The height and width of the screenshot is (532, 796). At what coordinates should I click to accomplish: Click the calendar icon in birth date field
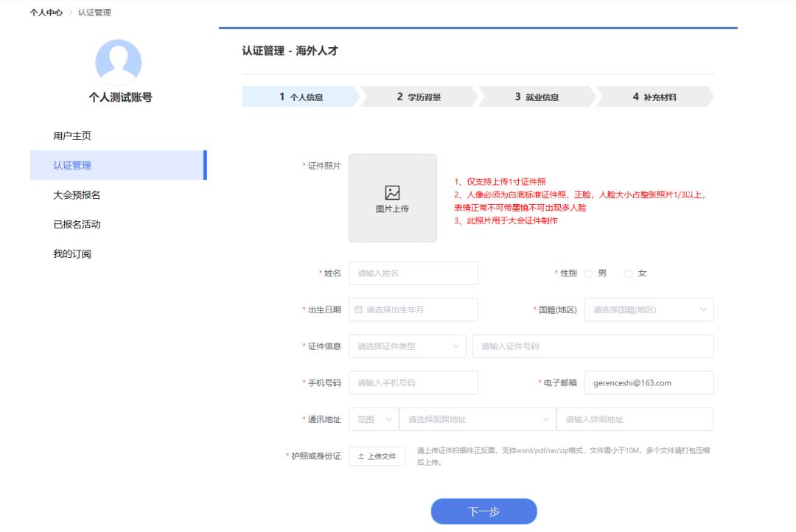coord(359,309)
